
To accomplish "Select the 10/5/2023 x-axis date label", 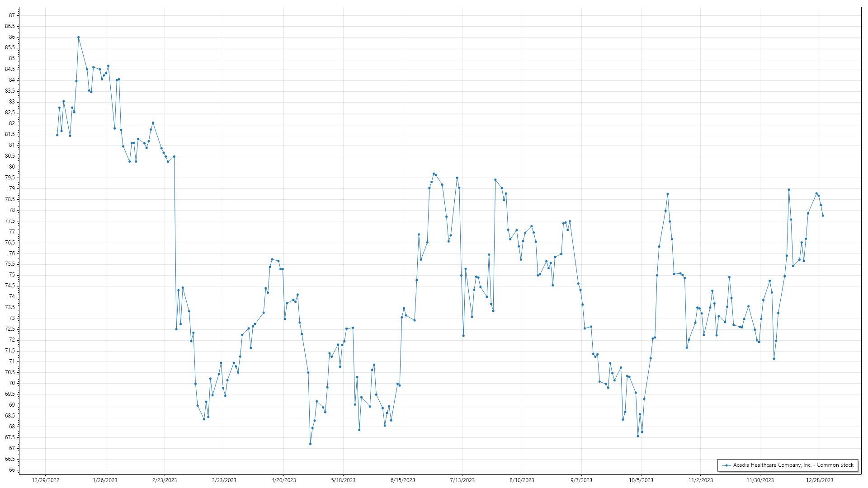I will click(641, 480).
